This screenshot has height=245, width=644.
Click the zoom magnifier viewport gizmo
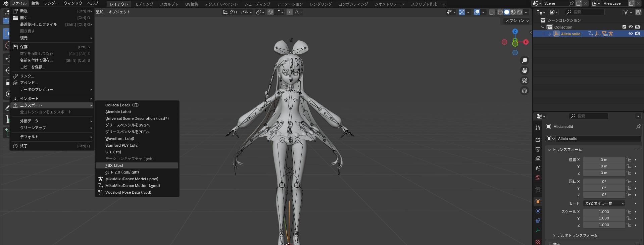click(x=525, y=60)
